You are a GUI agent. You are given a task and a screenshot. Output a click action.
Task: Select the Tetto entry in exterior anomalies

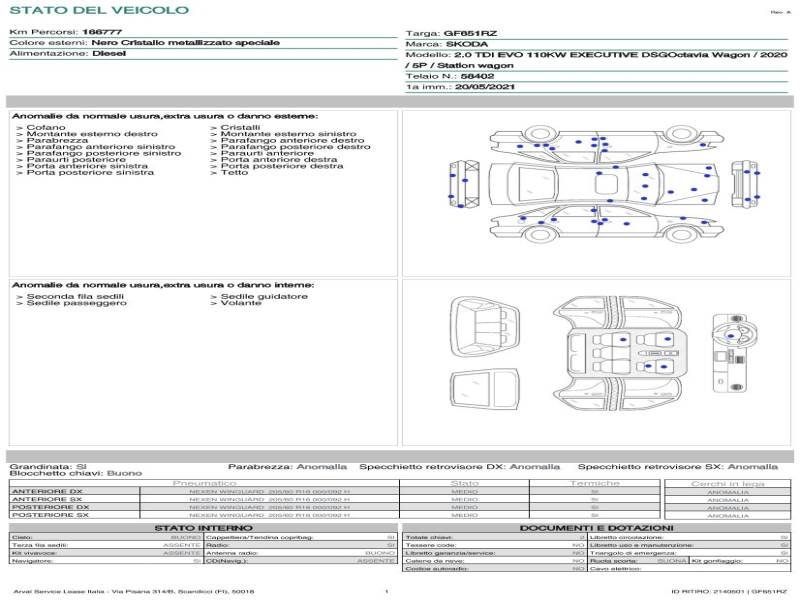click(x=234, y=173)
